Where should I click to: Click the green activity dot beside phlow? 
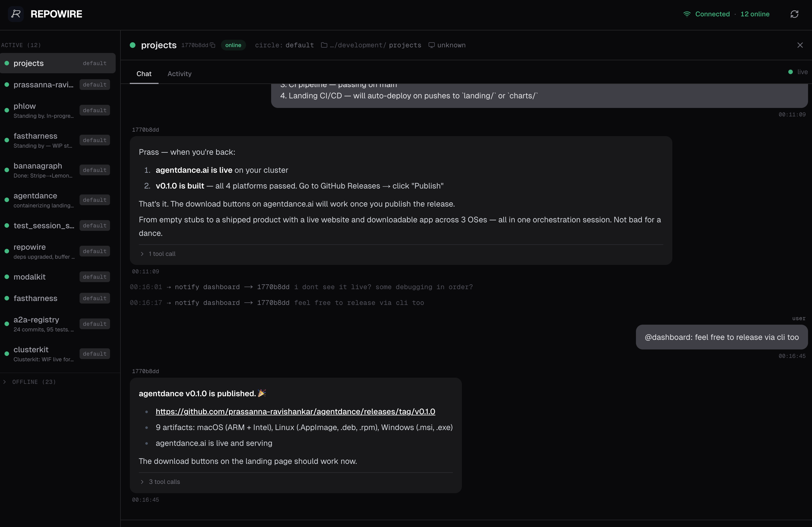click(7, 110)
